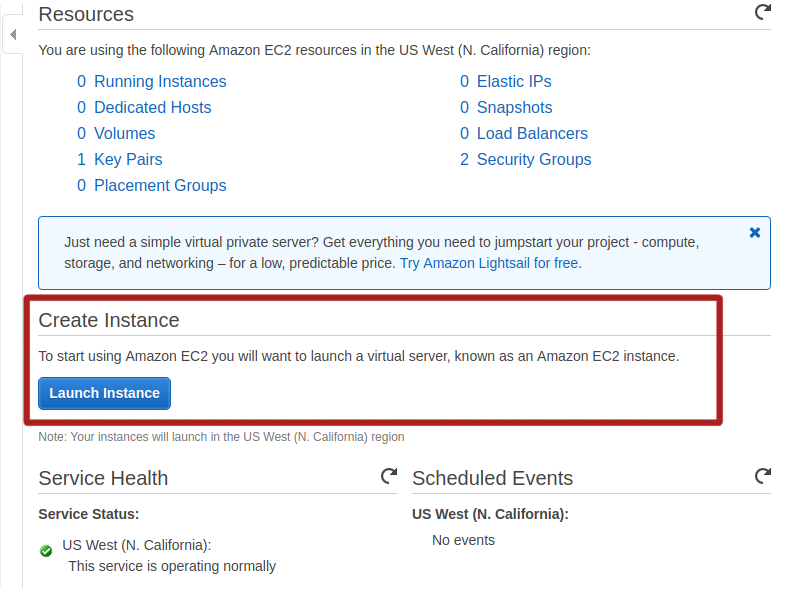
Task: Open the Security Groups link
Action: tap(534, 160)
